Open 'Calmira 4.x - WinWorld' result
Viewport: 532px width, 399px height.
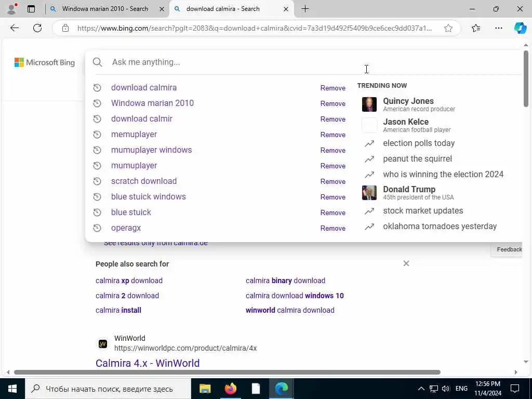coord(148,363)
